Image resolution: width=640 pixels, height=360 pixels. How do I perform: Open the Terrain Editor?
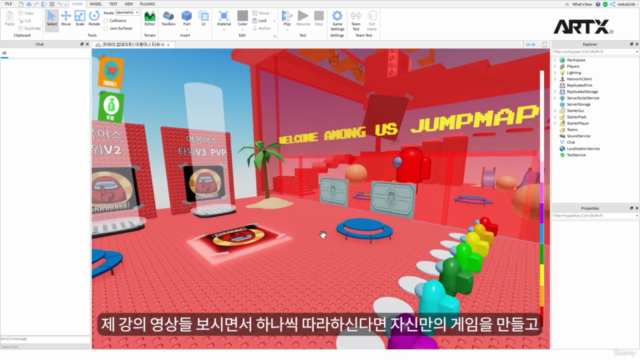pos(150,18)
